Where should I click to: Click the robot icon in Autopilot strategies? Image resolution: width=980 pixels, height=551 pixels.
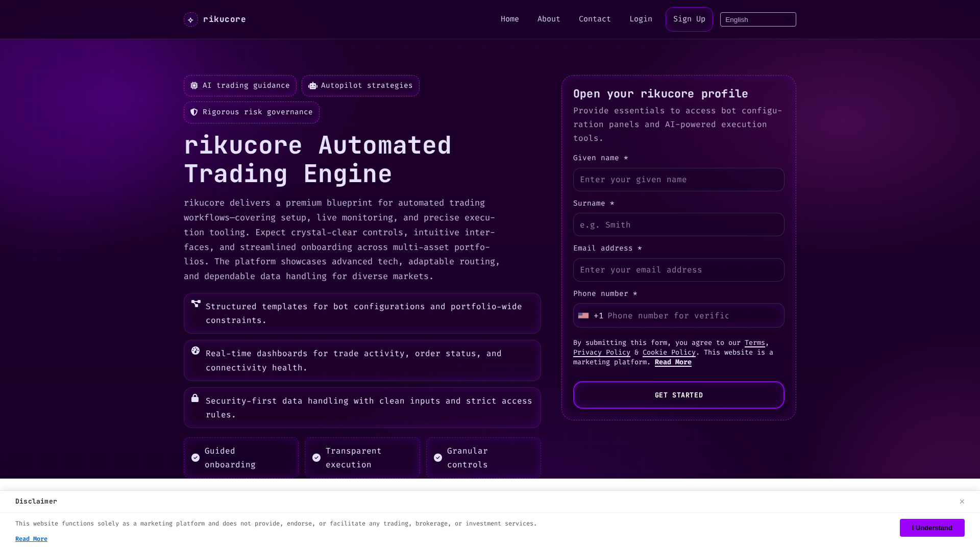click(313, 86)
